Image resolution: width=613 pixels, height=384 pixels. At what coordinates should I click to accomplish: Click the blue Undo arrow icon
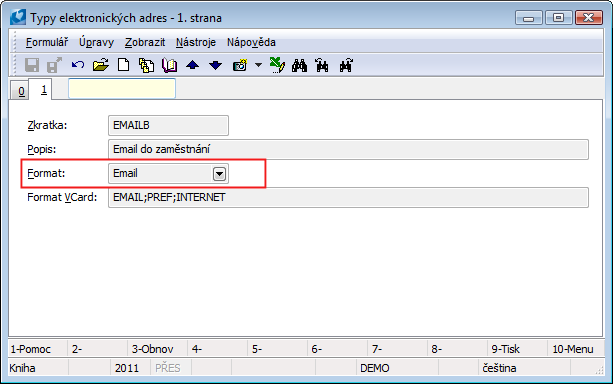coord(78,65)
